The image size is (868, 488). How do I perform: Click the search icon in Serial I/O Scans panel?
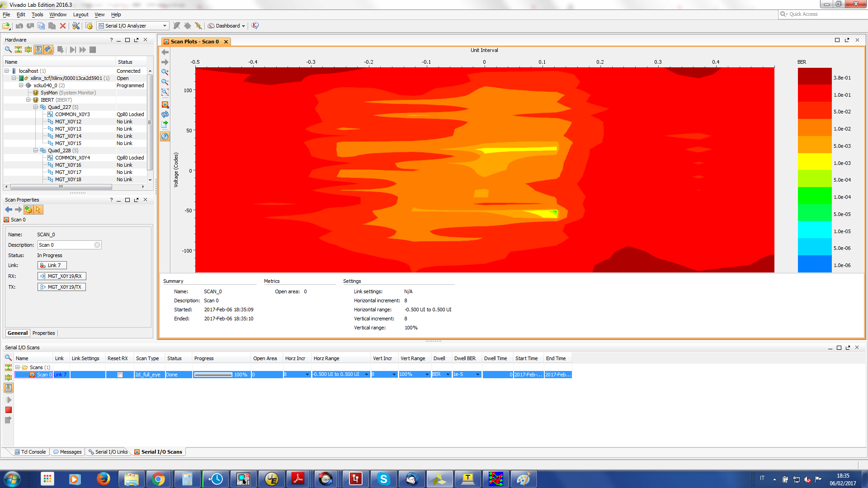[x=8, y=358]
